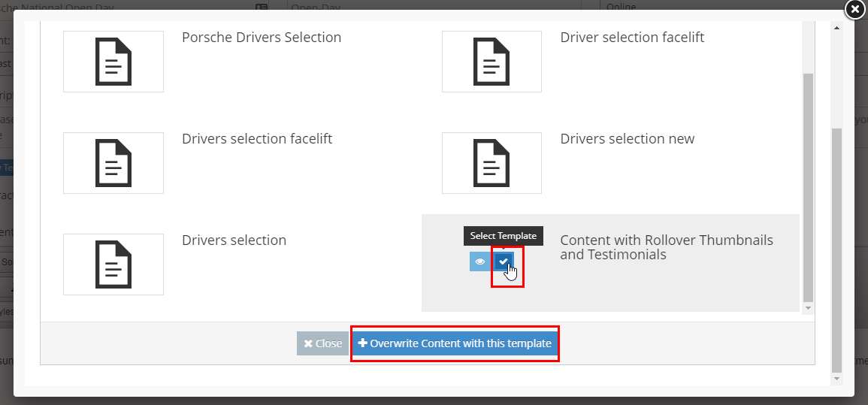Click the outer dialog scrollbar up arrow
Screen dimensions: 868x405
[x=836, y=28]
